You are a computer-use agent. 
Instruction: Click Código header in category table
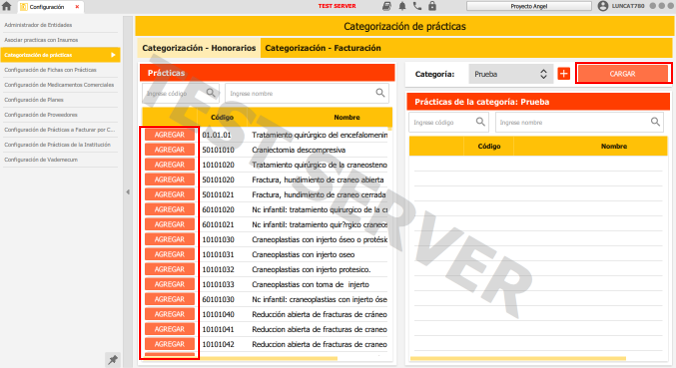tap(489, 146)
